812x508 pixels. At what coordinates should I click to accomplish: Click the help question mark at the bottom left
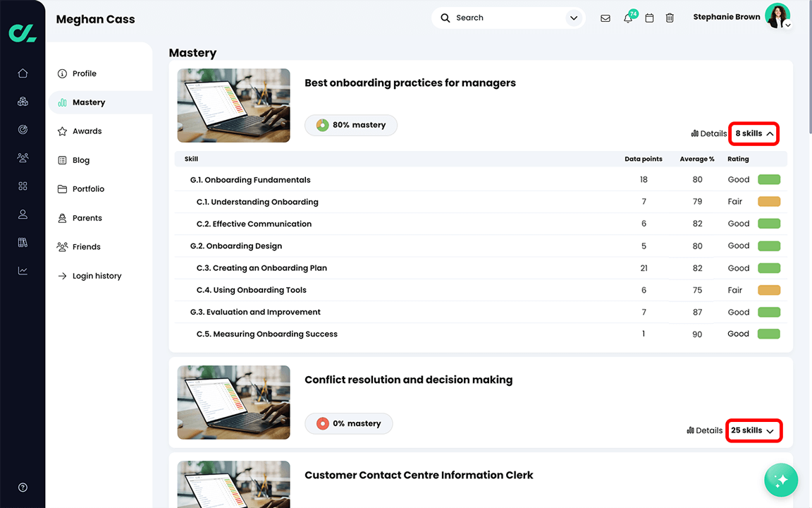tap(22, 487)
